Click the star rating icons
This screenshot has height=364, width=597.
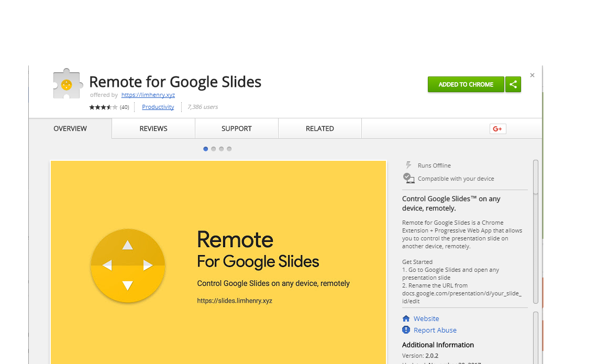103,107
